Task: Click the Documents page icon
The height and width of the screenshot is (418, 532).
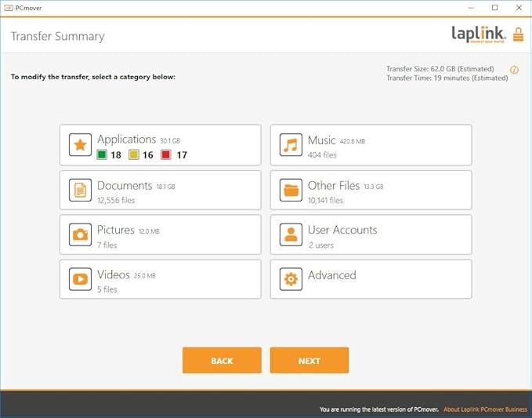Action: pos(80,190)
